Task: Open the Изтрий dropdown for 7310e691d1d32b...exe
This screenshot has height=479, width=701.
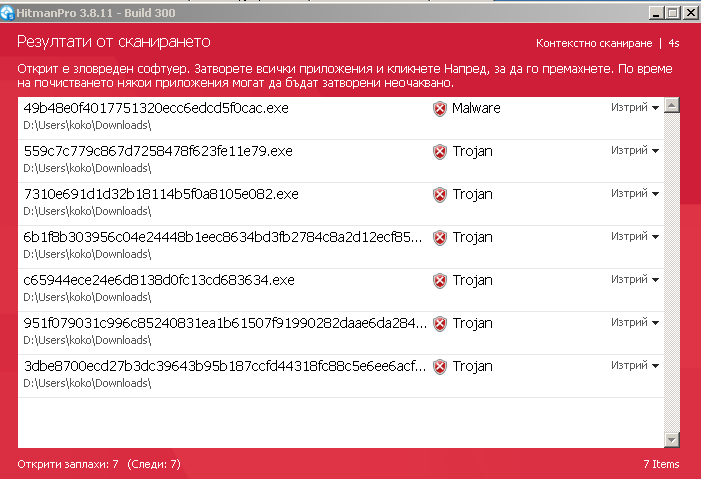Action: tap(635, 193)
